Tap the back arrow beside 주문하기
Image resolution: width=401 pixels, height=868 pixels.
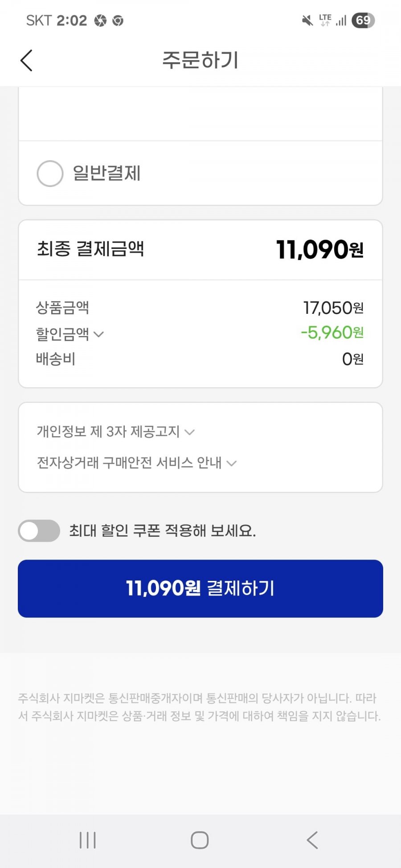[x=26, y=60]
